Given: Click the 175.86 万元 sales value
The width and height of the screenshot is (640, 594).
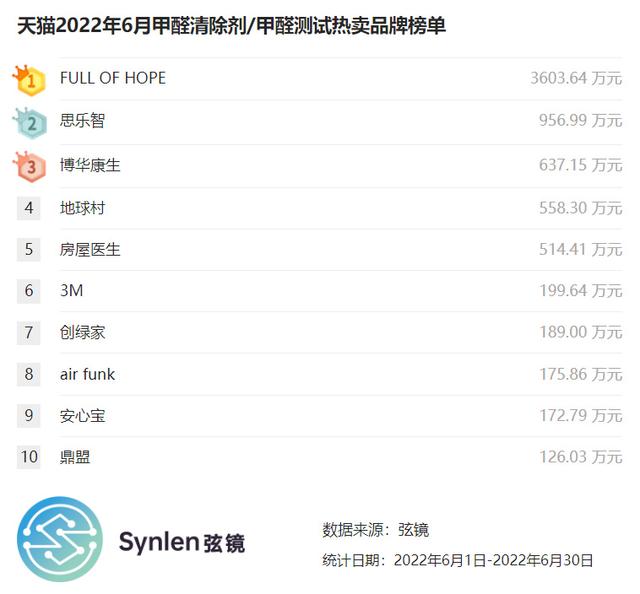Looking at the screenshot, I should click(x=580, y=374).
